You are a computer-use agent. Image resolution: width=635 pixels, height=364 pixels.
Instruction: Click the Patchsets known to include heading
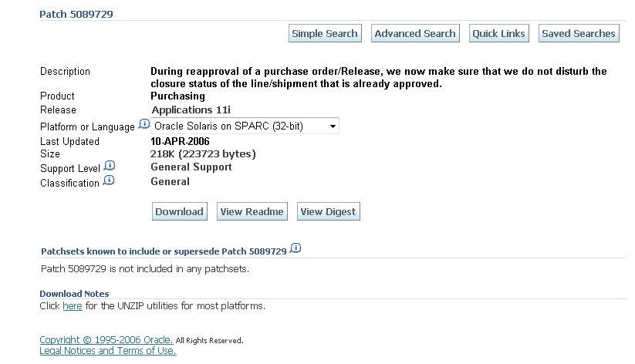(x=164, y=251)
